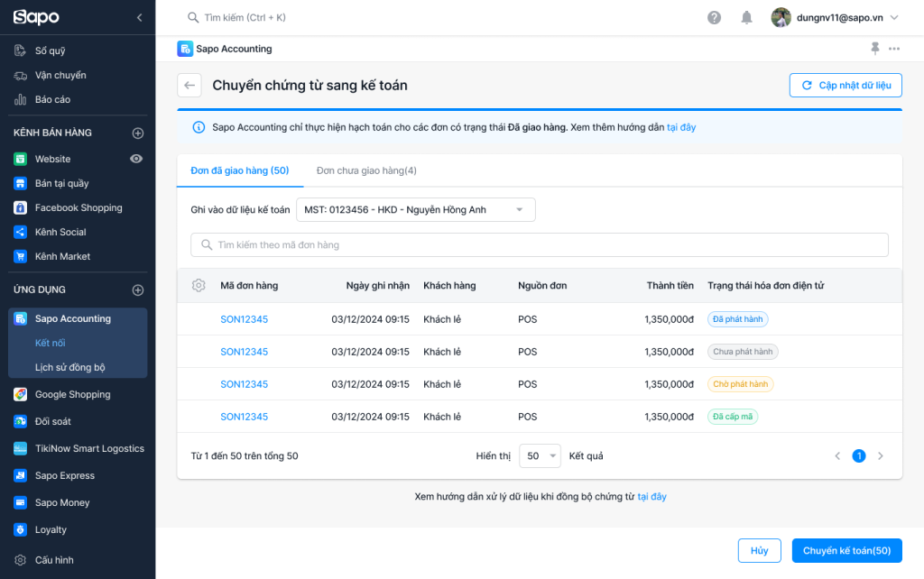Viewport: 924px width, 579px height.
Task: Click the Sapo Accounting title icon
Action: point(185,49)
